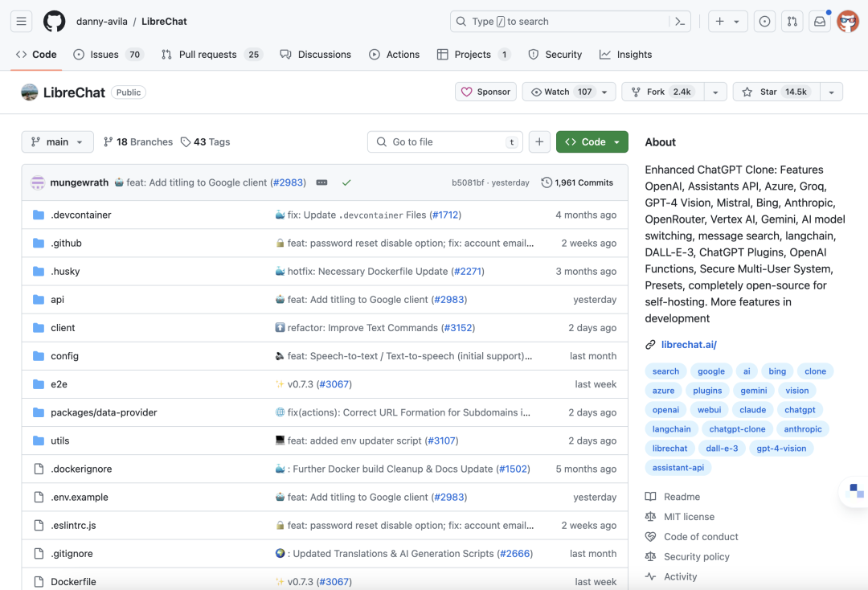Image resolution: width=868 pixels, height=590 pixels.
Task: Expand the commit message ellipsis for mungewrath commit
Action: (321, 182)
